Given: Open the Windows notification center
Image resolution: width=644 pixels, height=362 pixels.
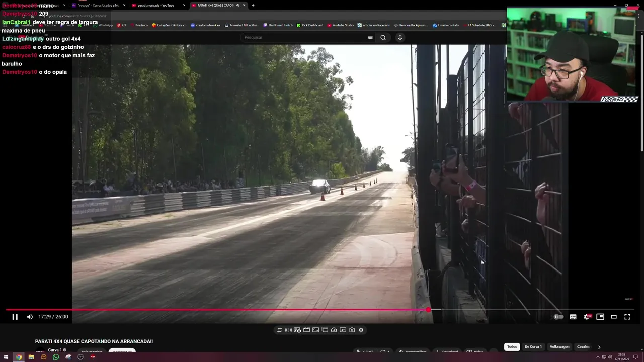Looking at the screenshot, I should coord(636,357).
